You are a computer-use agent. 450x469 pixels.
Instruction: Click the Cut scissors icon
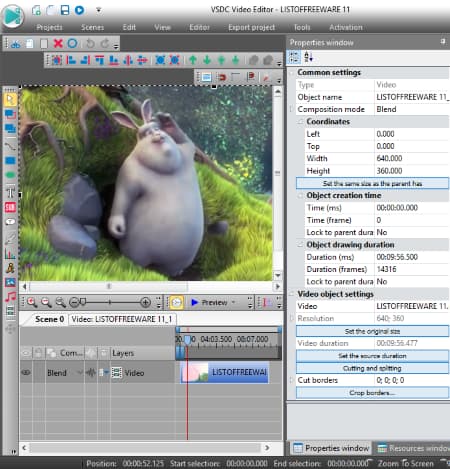[15, 44]
